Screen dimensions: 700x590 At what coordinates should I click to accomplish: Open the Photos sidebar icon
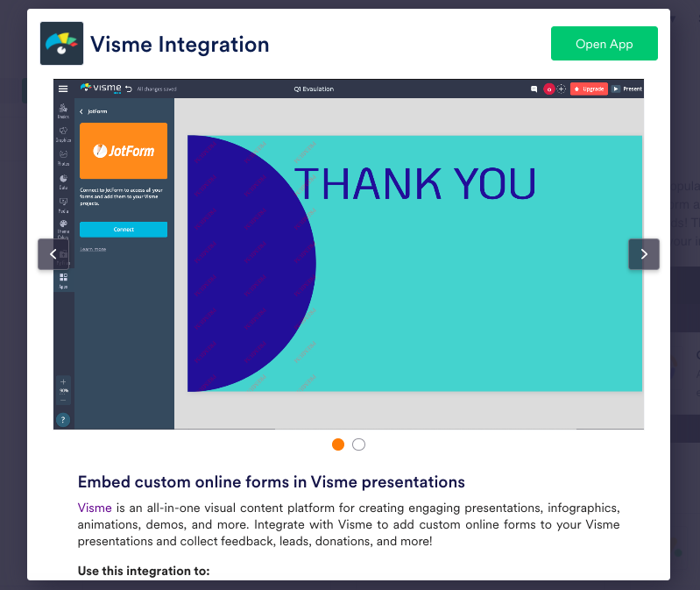tap(63, 158)
